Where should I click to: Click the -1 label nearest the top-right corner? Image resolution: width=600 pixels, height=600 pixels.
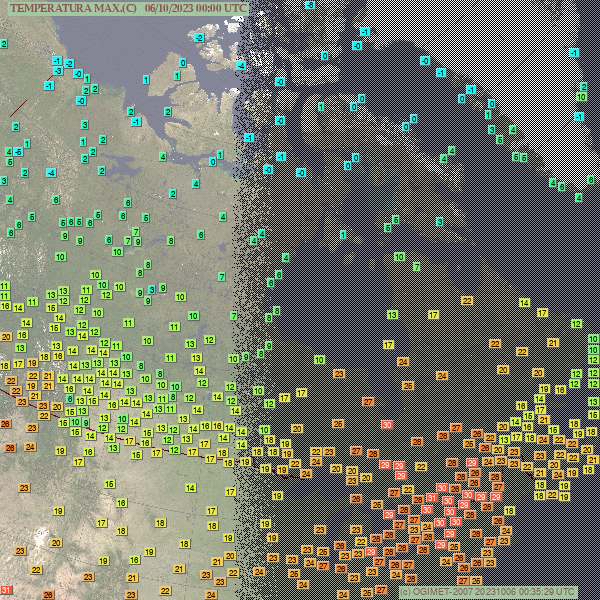(574, 53)
